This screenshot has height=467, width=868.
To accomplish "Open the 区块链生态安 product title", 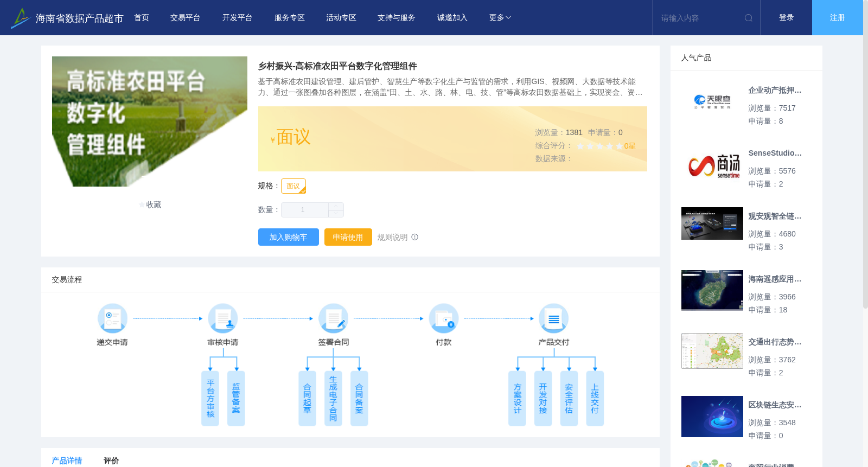I will 775,405.
